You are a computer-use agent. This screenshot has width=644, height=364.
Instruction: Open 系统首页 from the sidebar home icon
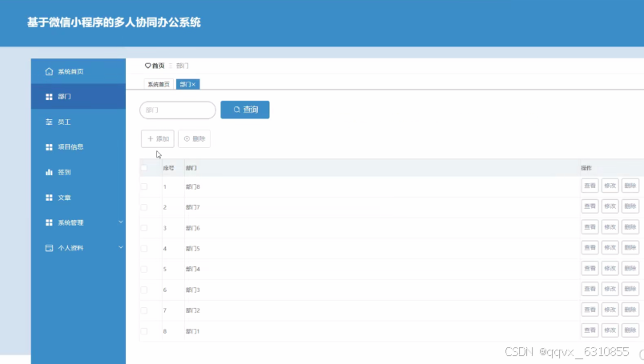[49, 71]
